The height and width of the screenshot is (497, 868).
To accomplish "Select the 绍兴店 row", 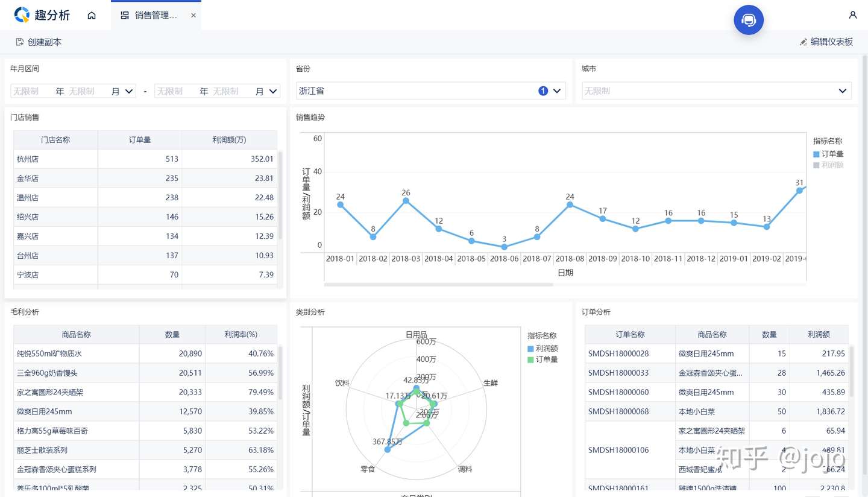I will click(145, 217).
